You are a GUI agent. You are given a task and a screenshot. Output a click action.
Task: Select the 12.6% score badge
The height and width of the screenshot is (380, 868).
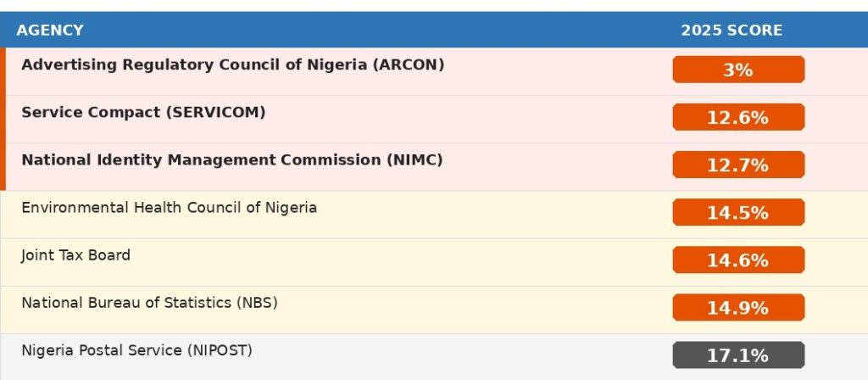point(737,117)
